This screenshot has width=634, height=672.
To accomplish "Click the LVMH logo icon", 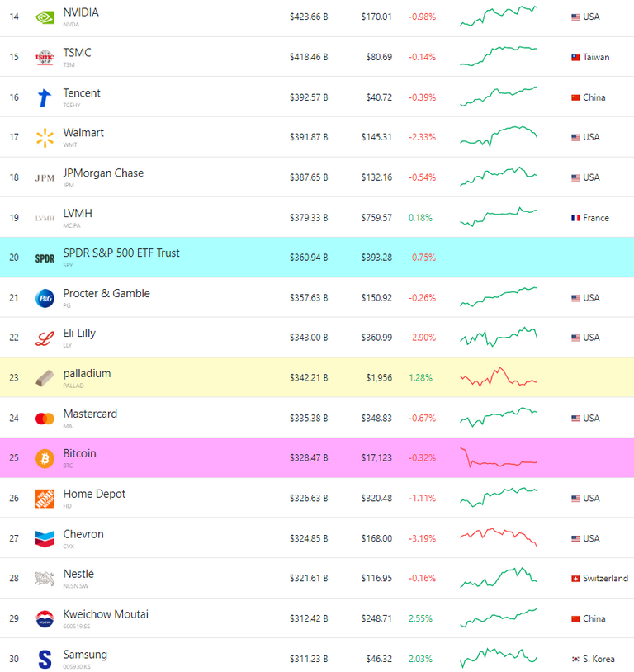I will 45,218.
